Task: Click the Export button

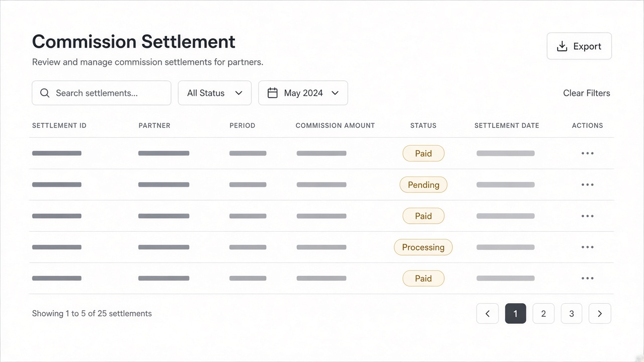Action: click(x=579, y=46)
